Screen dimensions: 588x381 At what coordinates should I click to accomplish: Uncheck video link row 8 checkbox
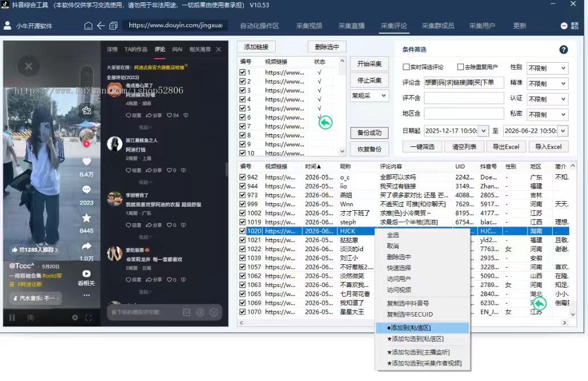pos(242,136)
